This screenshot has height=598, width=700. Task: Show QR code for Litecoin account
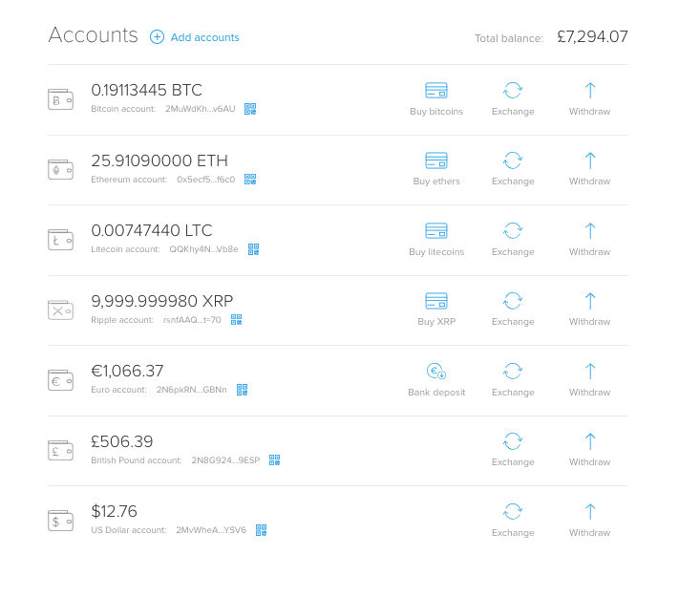coord(254,249)
